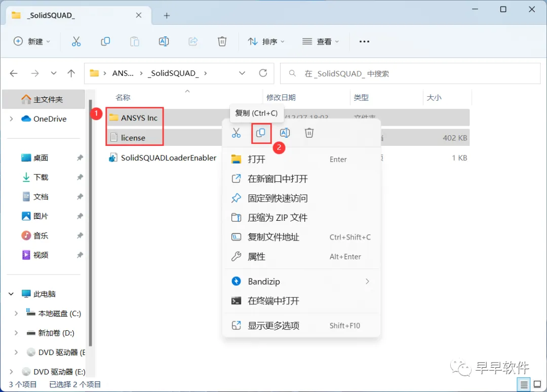The height and width of the screenshot is (392, 547).
Task: Click the Share icon in the toolbar
Action: 193,42
